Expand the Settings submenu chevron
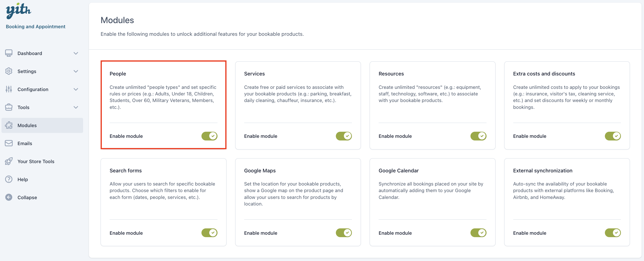The width and height of the screenshot is (644, 261). (x=76, y=71)
